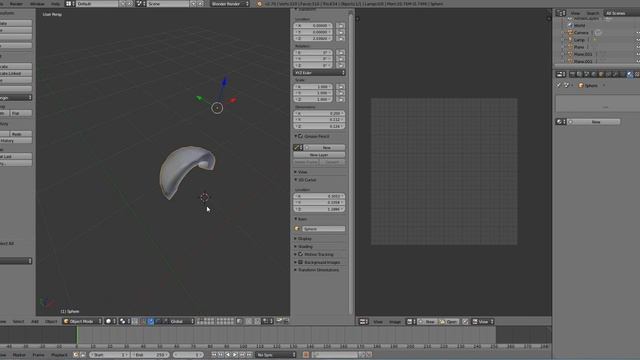Expand the Shading panel section
Image resolution: width=640 pixels, height=360 pixels.
(304, 247)
